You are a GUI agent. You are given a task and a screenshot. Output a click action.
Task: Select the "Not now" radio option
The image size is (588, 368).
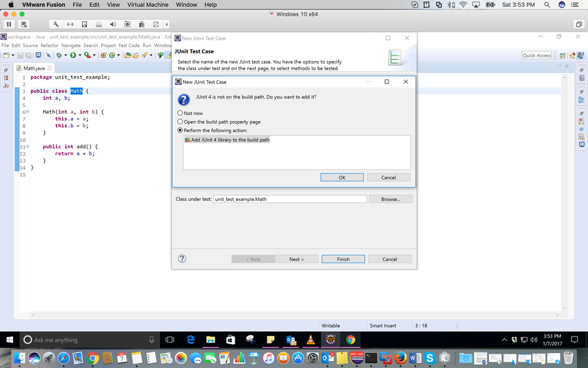point(181,113)
